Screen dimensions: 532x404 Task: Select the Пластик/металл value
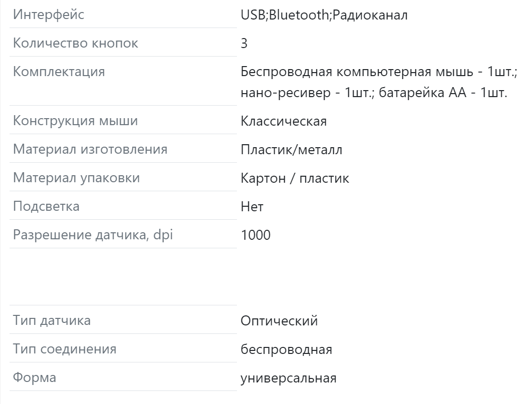point(292,150)
